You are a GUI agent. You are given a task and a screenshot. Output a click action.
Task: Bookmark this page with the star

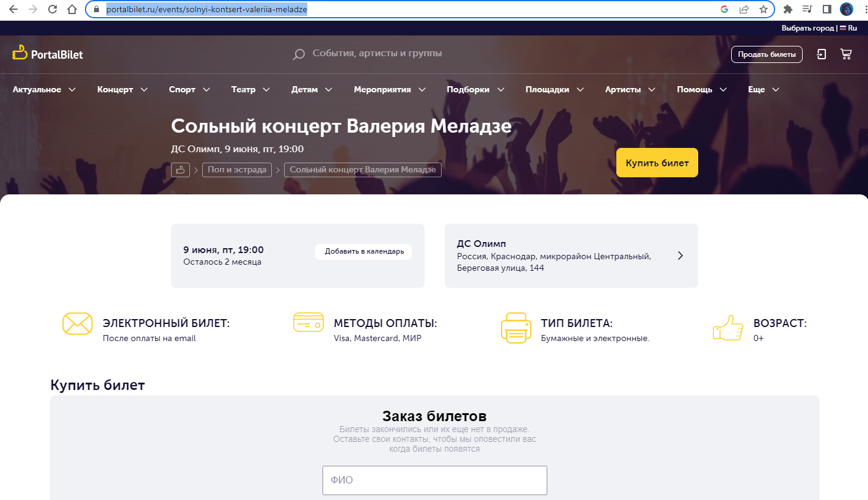(x=764, y=9)
